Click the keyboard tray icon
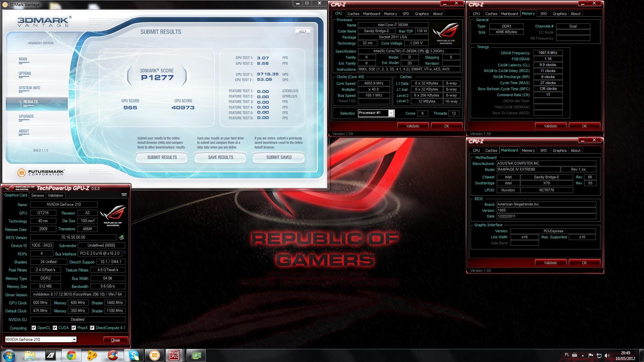 click(x=574, y=355)
